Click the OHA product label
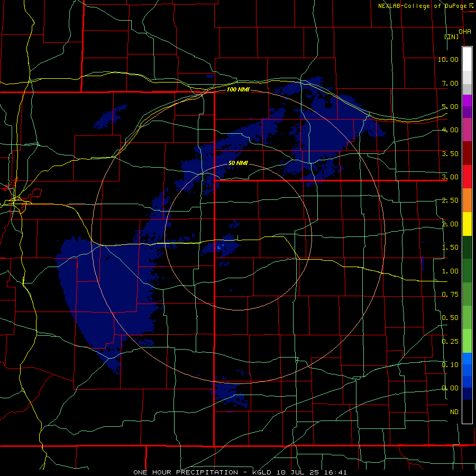This screenshot has height=476, width=476. (x=465, y=32)
